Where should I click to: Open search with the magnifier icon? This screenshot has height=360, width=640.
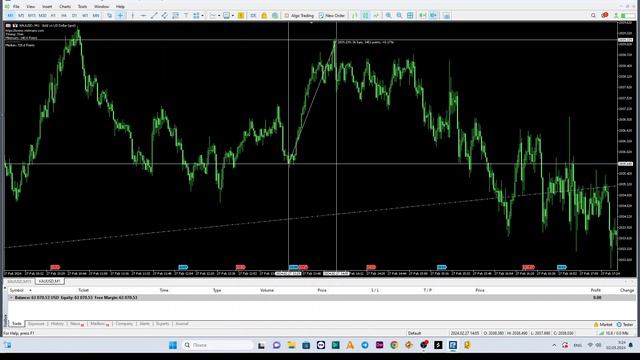593,16
